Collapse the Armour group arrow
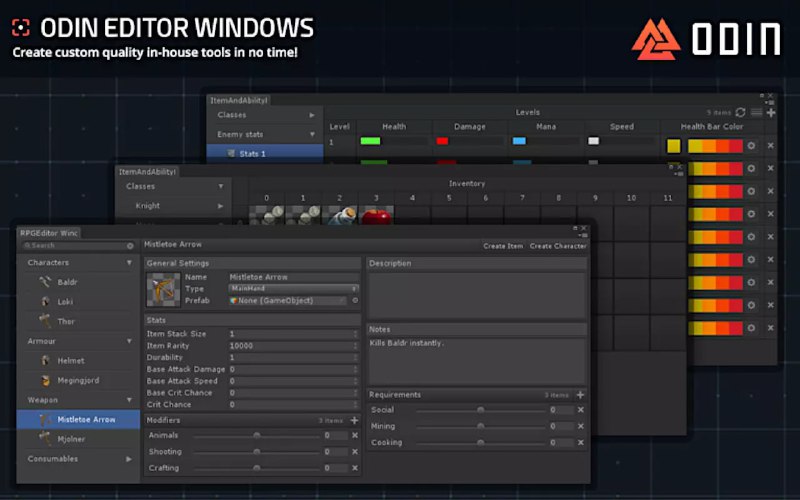800x500 pixels. click(129, 341)
